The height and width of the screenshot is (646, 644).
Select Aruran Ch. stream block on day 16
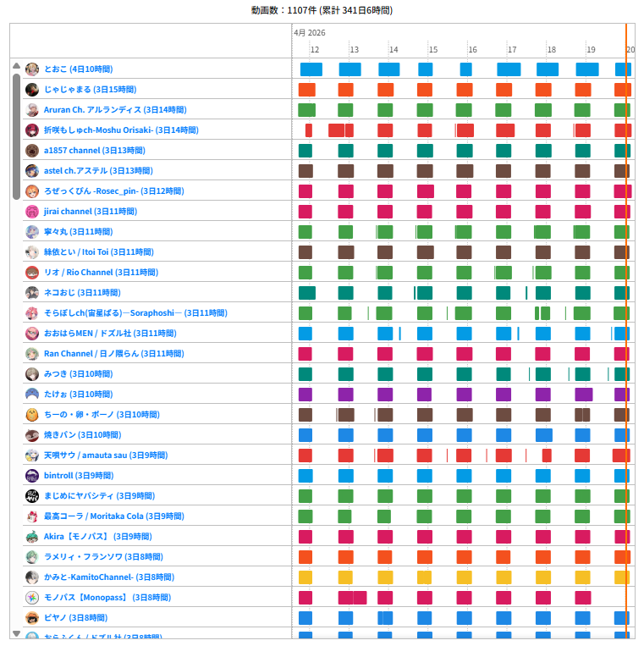click(464, 110)
